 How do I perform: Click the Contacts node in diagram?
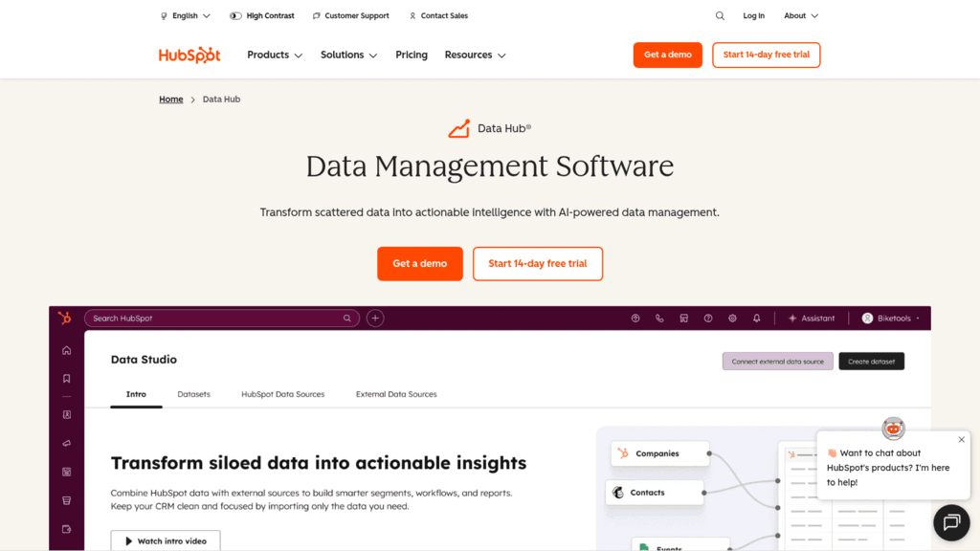(x=655, y=493)
